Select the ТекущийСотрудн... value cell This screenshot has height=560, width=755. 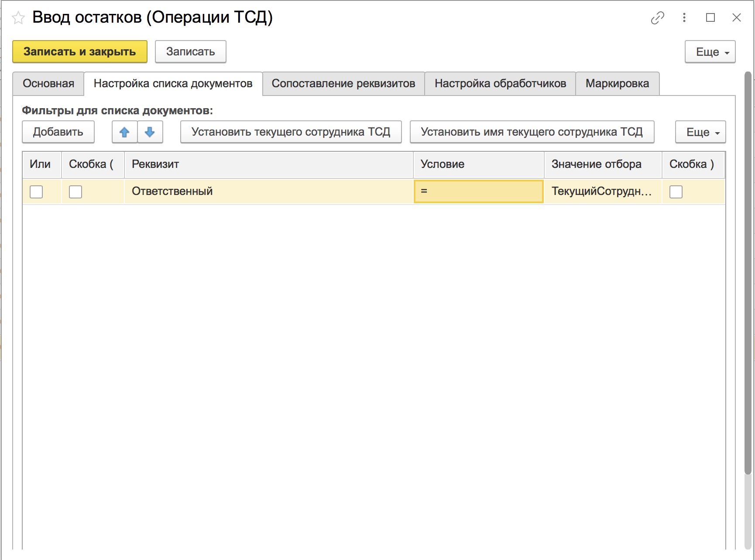603,191
